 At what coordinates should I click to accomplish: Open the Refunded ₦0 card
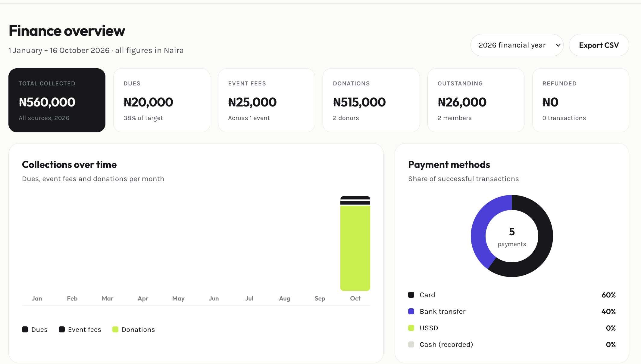(x=581, y=100)
